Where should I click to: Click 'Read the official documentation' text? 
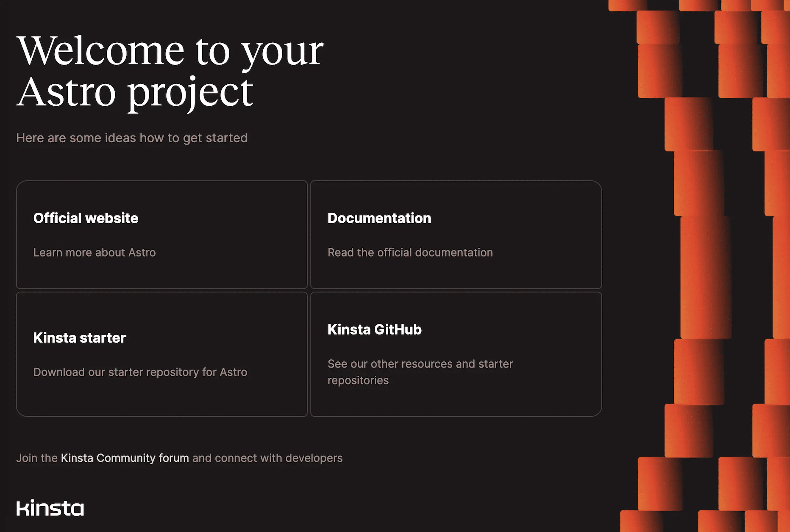tap(410, 252)
